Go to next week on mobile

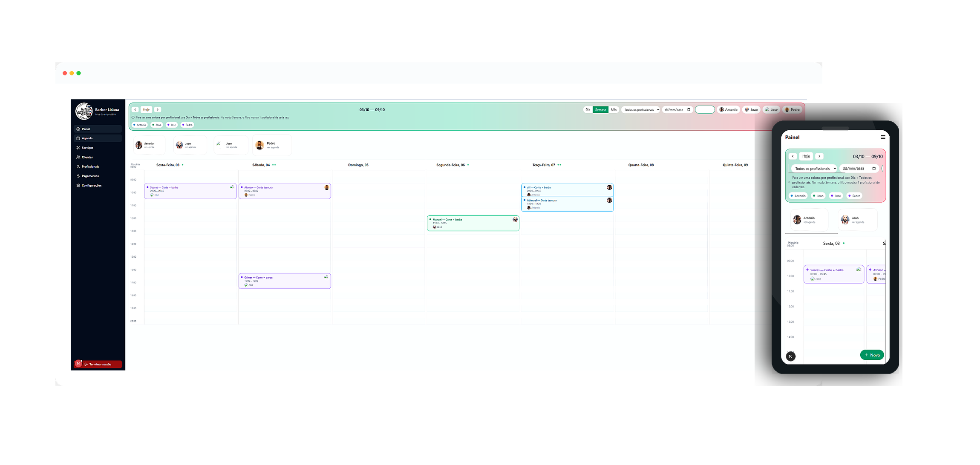819,156
